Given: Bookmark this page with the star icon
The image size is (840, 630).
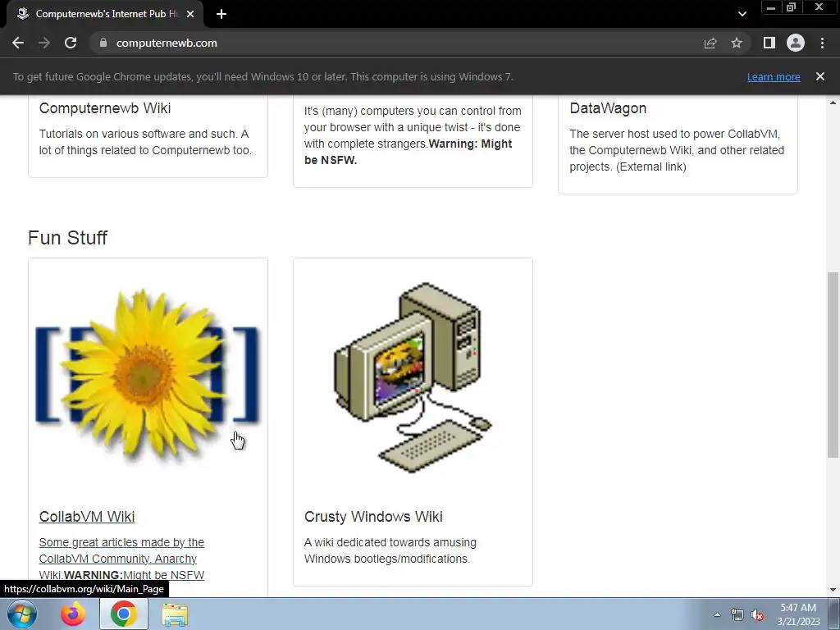Looking at the screenshot, I should tap(737, 43).
